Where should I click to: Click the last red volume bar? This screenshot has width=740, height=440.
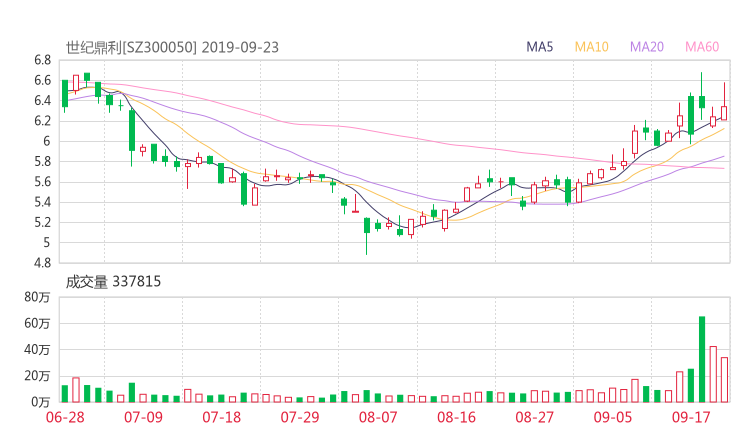tap(724, 380)
